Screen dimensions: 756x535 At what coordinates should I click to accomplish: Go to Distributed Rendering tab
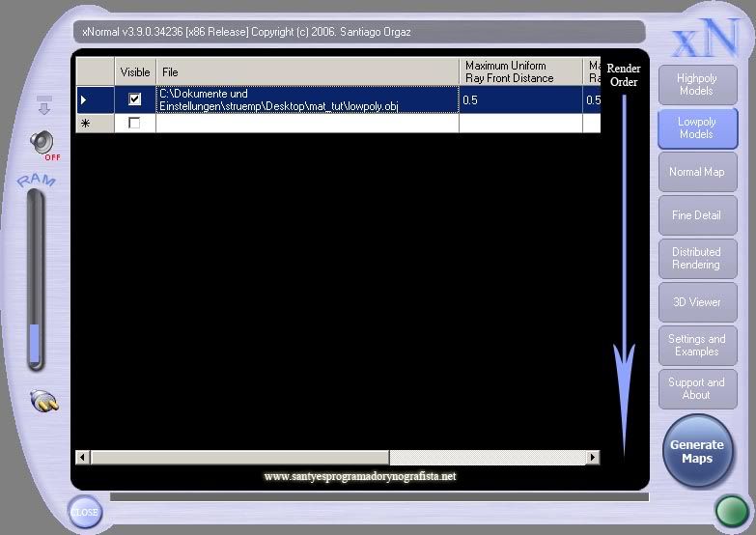[x=697, y=259]
